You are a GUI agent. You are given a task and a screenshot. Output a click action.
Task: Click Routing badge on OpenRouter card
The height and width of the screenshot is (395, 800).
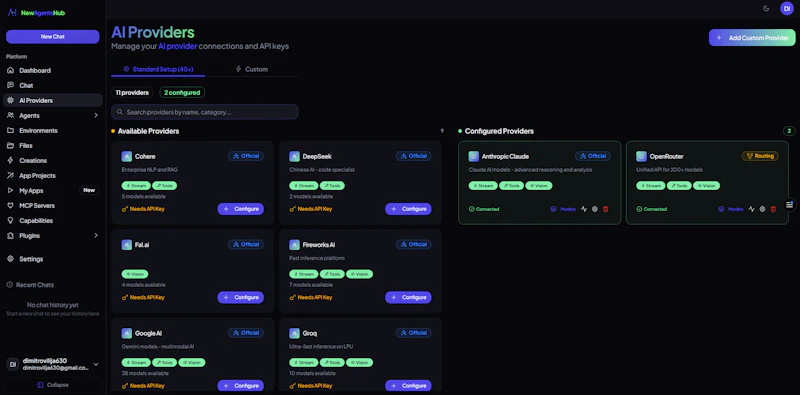click(760, 156)
